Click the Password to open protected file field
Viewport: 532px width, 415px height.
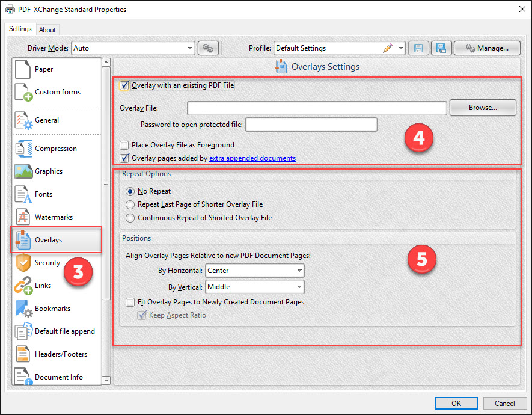pos(311,124)
